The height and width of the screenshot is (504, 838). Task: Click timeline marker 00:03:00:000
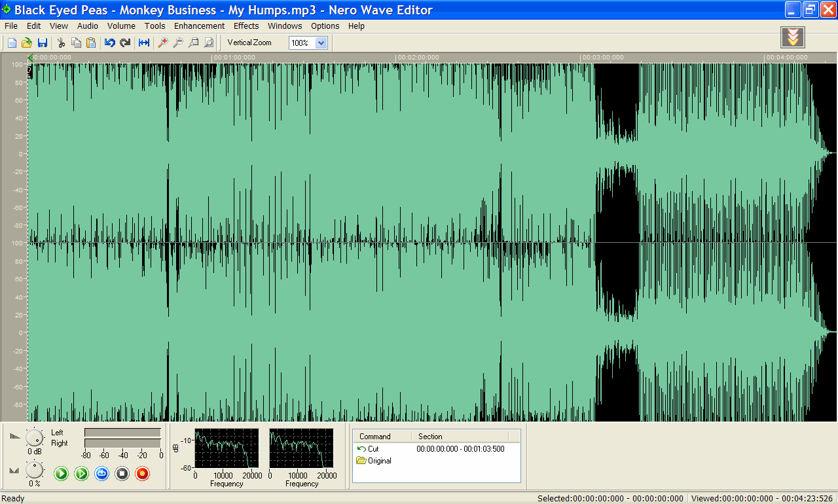[x=602, y=58]
